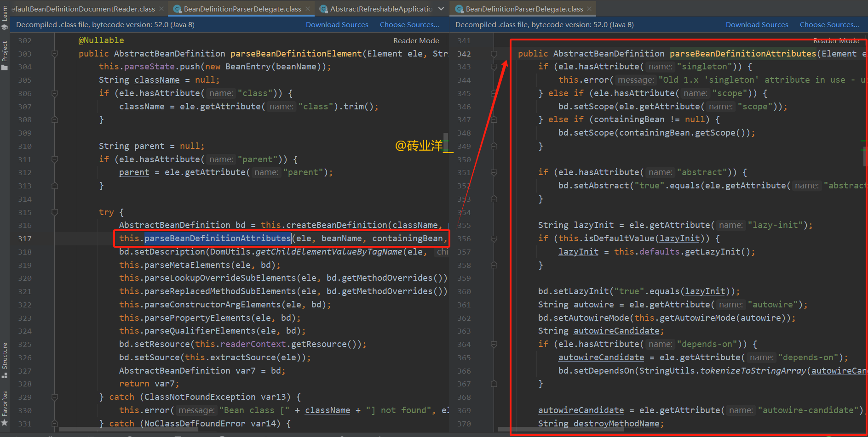Collapse abstract if fold at line 351
The image size is (868, 437).
coord(494,173)
